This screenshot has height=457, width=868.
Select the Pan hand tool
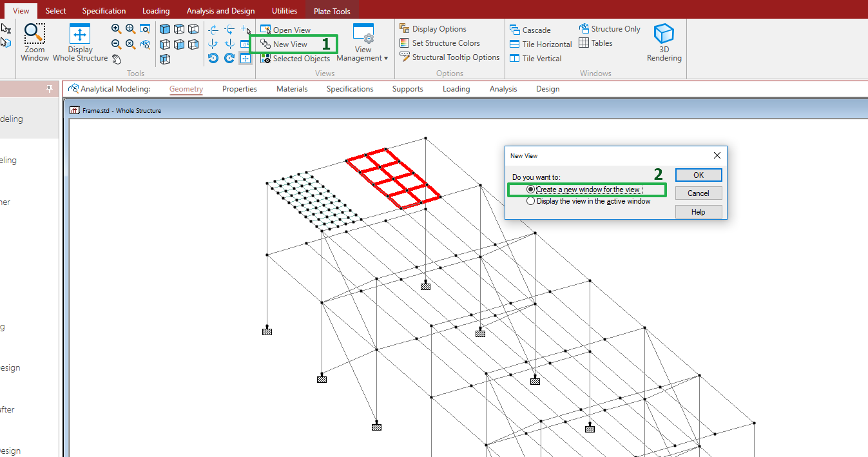[117, 59]
